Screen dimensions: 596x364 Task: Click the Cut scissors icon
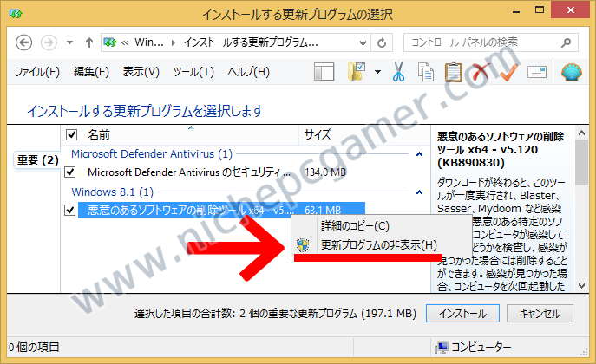click(398, 72)
